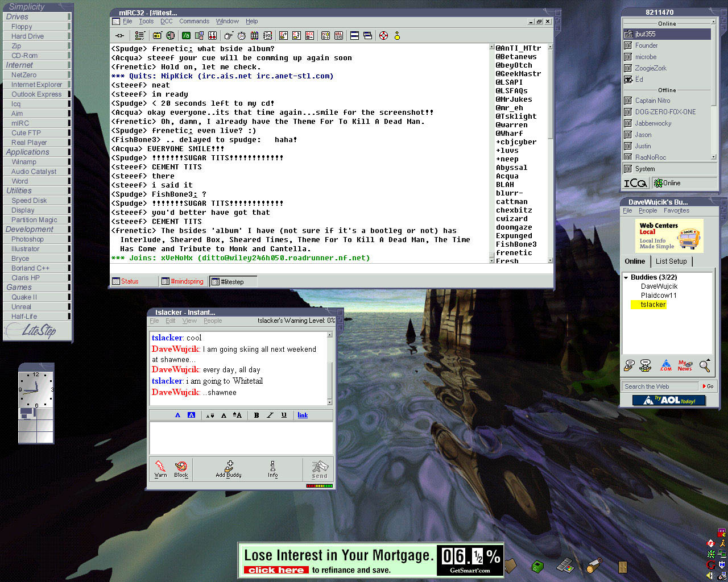Open the People menu in buddy list
This screenshot has width=728, height=582.
(648, 210)
